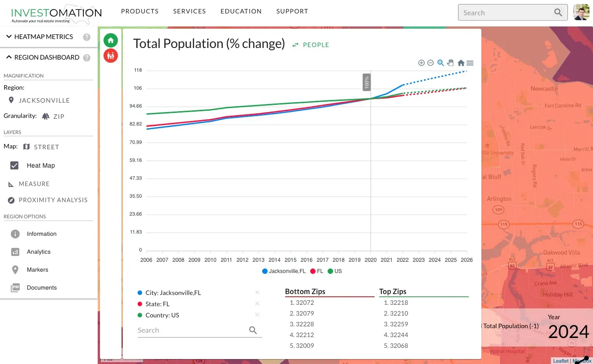
Task: Uncheck the Heat Map checkbox
Action: pyautogui.click(x=15, y=165)
